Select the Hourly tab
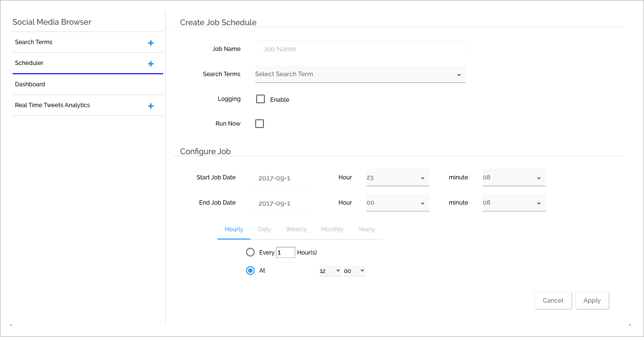 point(234,229)
